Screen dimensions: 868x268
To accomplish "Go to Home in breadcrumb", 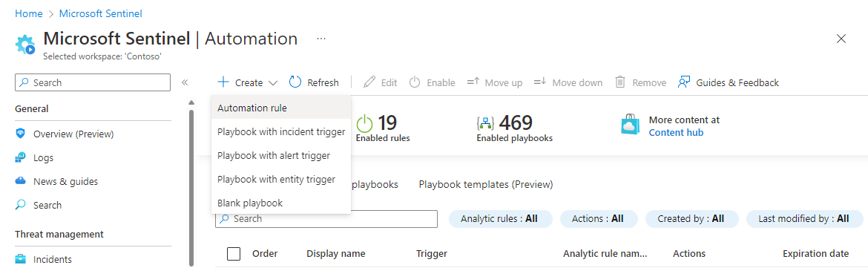I will [x=29, y=13].
